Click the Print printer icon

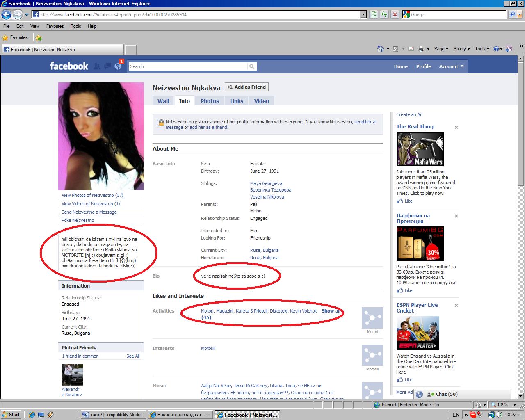coord(421,49)
